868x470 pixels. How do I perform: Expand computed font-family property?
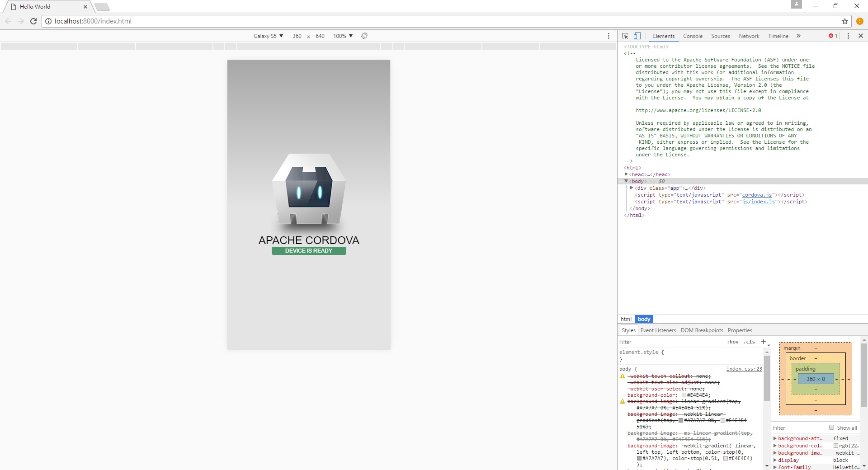click(x=775, y=467)
